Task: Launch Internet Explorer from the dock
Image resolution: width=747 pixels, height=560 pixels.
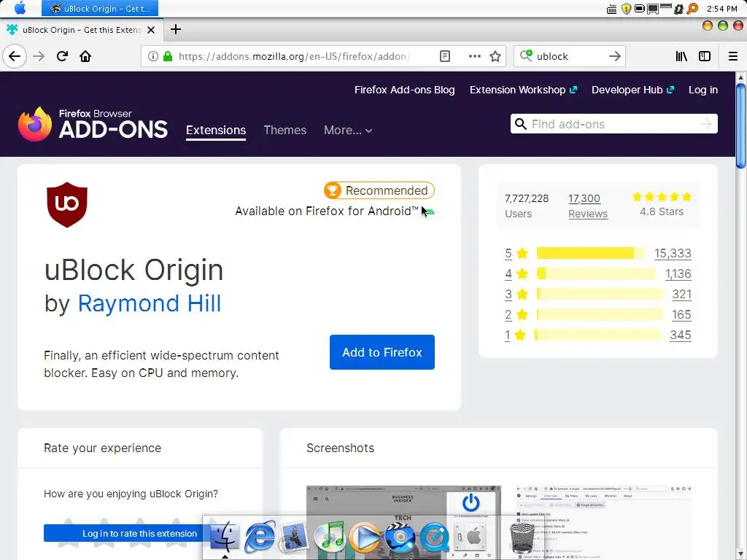Action: (x=259, y=537)
